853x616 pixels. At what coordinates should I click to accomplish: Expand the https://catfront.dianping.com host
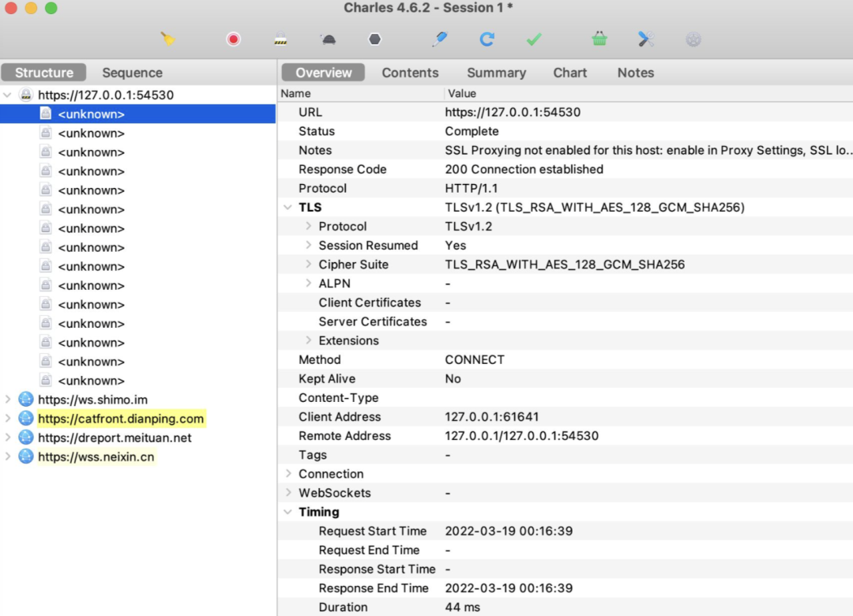8,419
